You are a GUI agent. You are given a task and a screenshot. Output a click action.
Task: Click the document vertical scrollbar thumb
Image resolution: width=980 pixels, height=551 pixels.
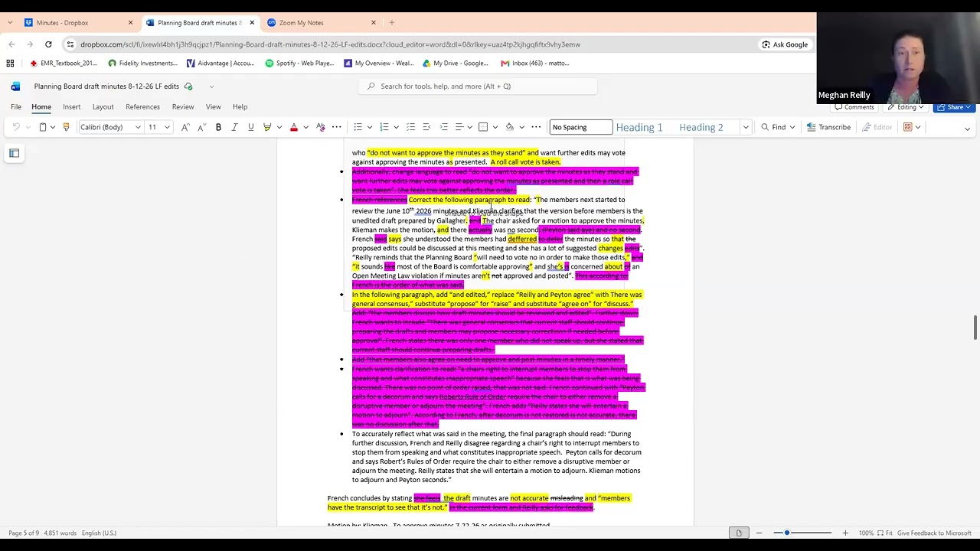[x=975, y=327]
